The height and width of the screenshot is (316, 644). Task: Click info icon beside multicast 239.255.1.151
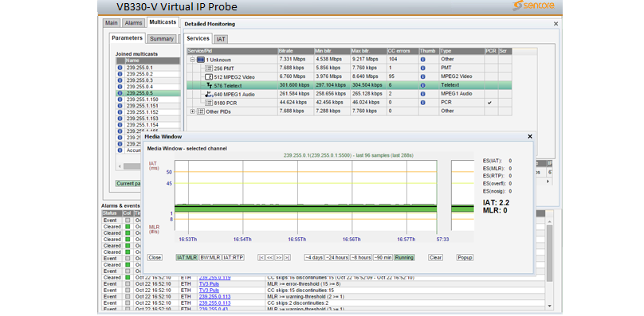click(x=120, y=106)
